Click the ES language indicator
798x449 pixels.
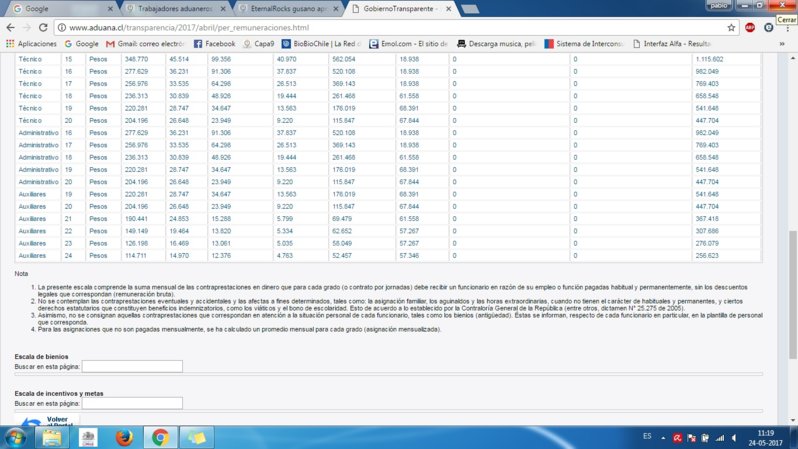coord(647,436)
